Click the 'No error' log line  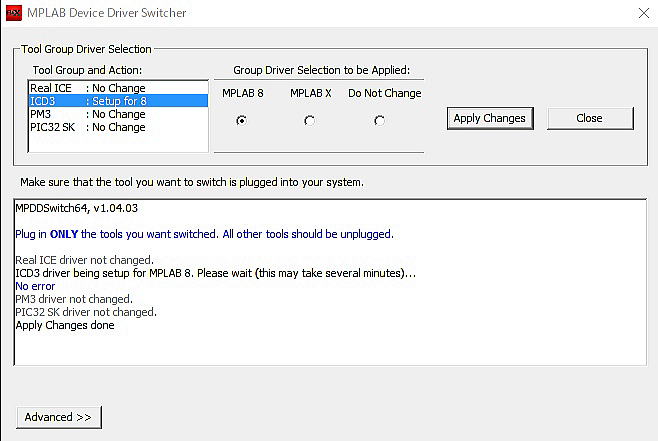click(x=35, y=286)
